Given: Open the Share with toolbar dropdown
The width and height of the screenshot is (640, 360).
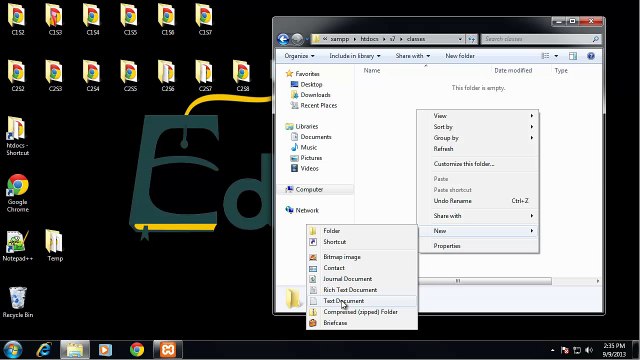Looking at the screenshot, I should pos(413,56).
